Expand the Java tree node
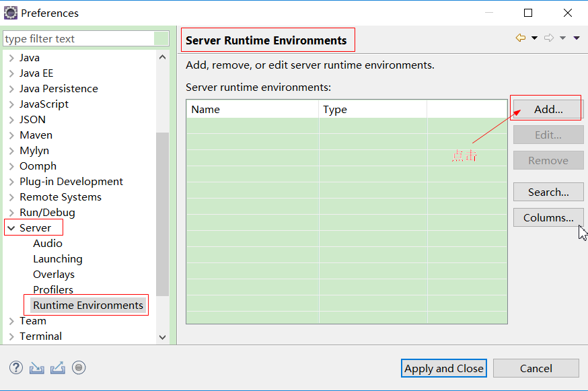This screenshot has width=588, height=391. (12, 57)
